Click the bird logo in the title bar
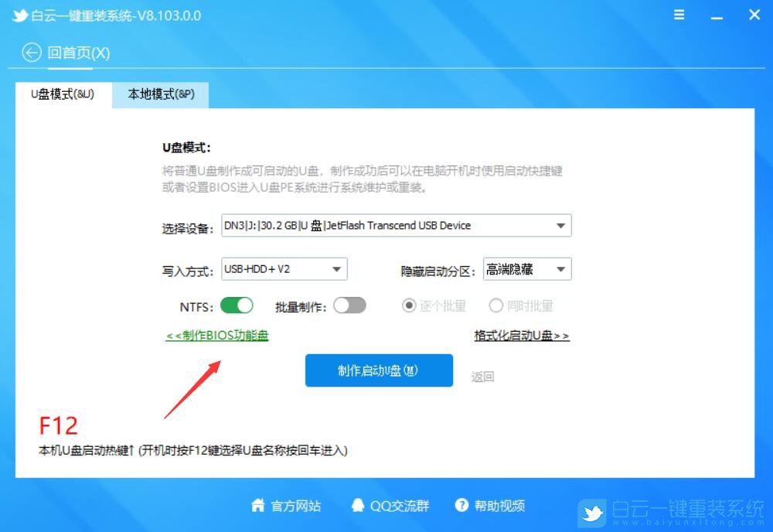The height and width of the screenshot is (532, 773). pyautogui.click(x=19, y=15)
